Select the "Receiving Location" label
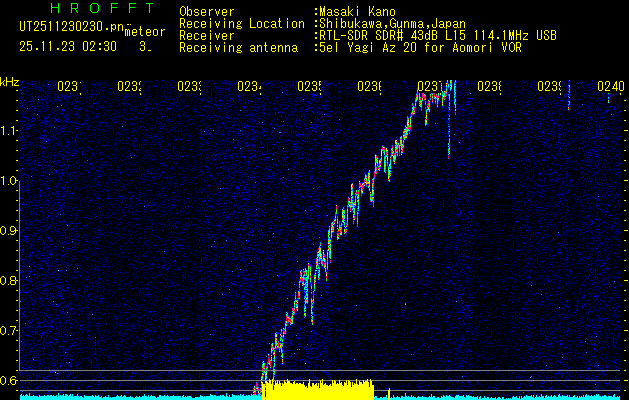 pos(242,24)
